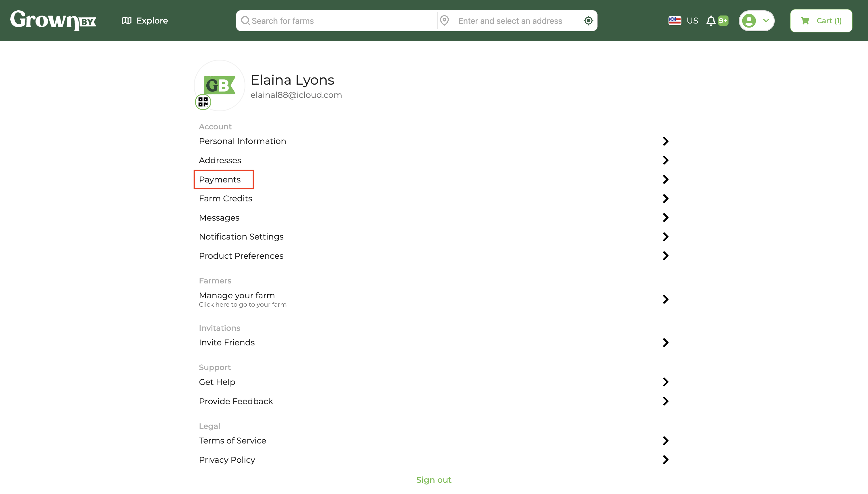Click email elainal88@icloud.com

pyautogui.click(x=296, y=95)
